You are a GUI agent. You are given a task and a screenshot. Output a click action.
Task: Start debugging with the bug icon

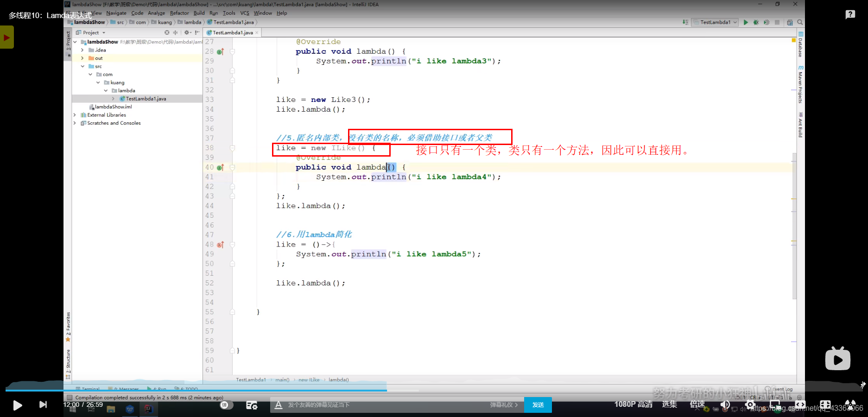tap(756, 22)
